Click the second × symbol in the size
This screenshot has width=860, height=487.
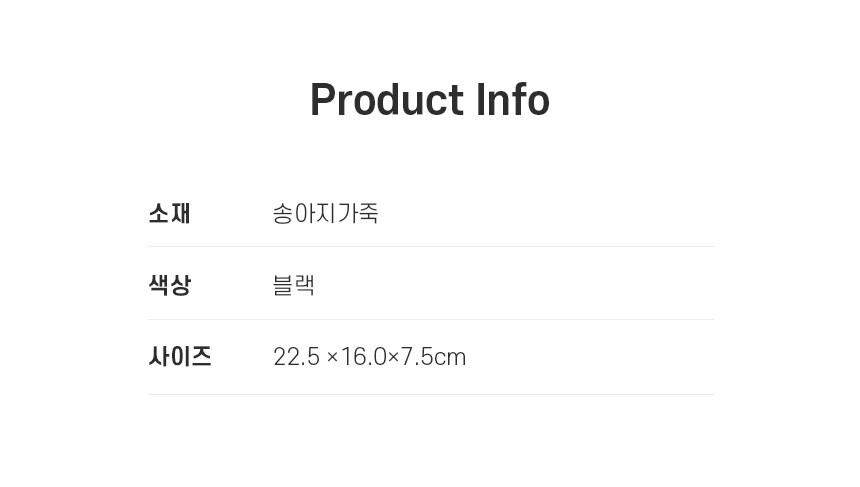tap(393, 358)
